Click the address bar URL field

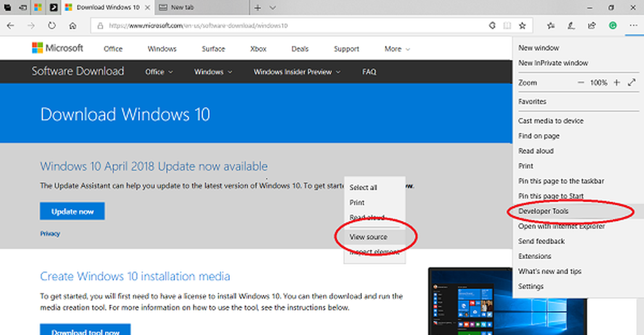point(290,26)
